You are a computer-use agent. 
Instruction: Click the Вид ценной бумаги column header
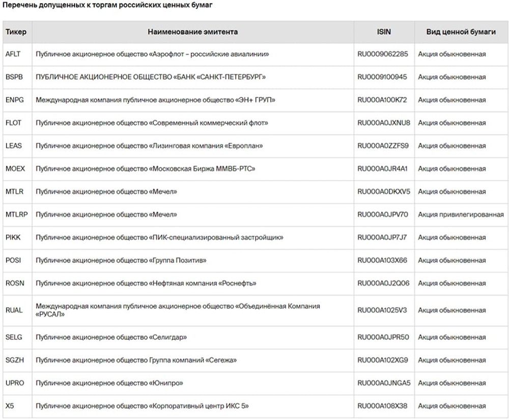(x=461, y=32)
